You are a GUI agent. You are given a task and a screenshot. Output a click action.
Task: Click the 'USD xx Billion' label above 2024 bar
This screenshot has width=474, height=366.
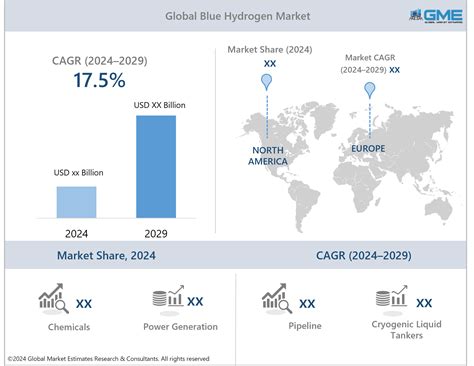click(x=78, y=173)
